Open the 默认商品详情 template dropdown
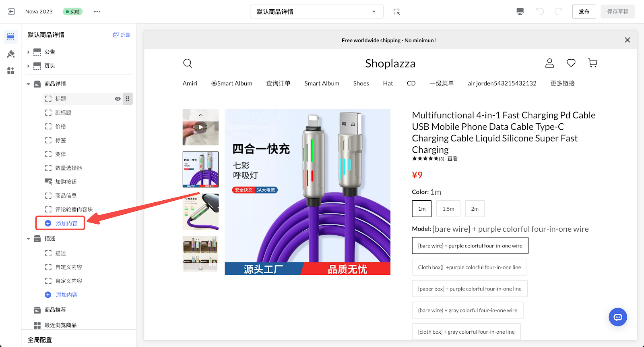The image size is (644, 347). (316, 12)
